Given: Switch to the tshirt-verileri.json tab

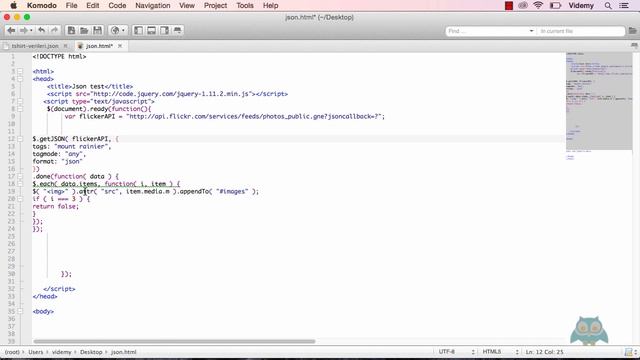Looking at the screenshot, I should pos(35,46).
